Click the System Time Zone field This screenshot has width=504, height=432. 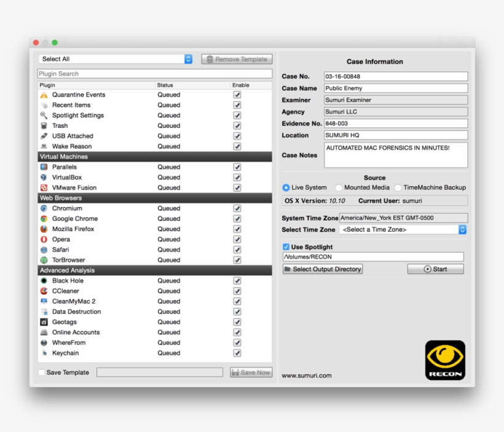click(403, 218)
